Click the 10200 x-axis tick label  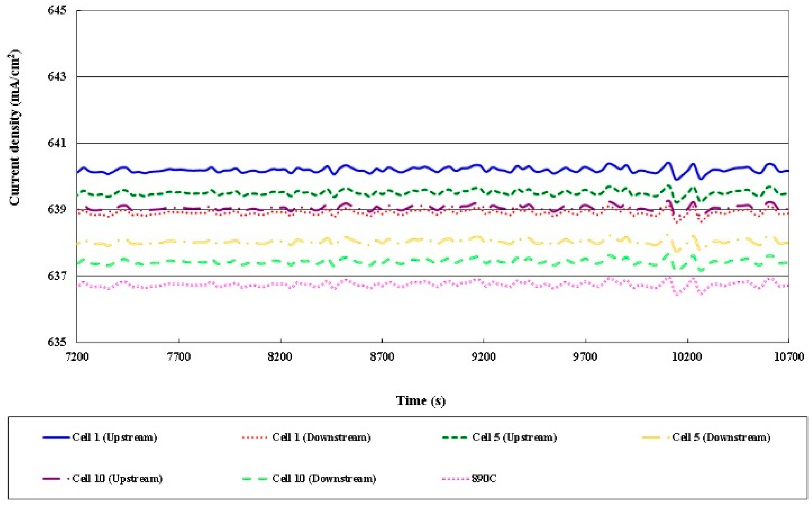tap(687, 357)
